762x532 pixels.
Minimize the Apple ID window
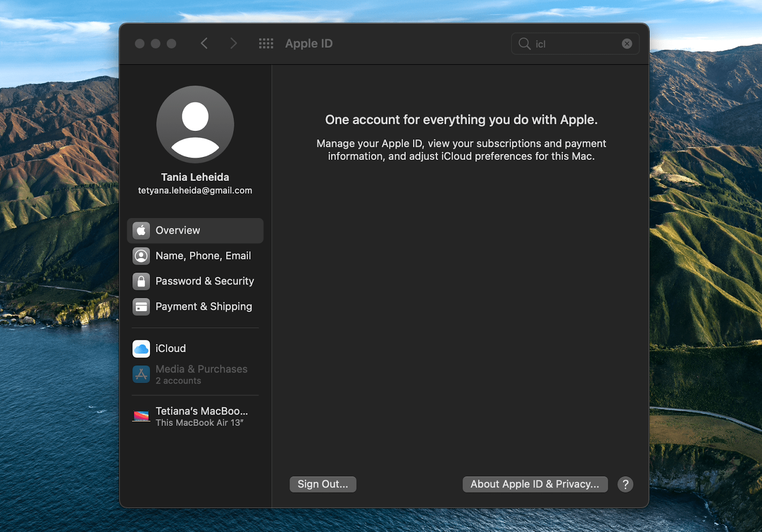[156, 44]
